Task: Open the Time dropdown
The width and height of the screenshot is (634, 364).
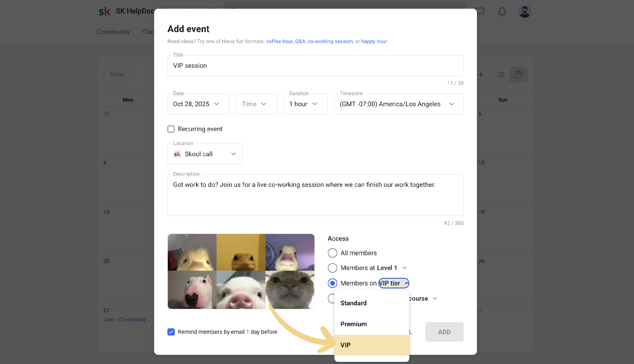Action: 256,104
